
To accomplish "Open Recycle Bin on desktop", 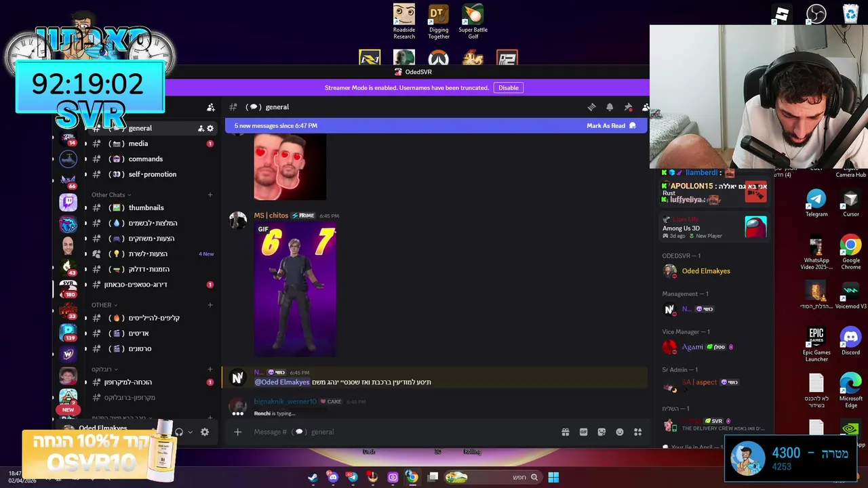I will tap(850, 14).
